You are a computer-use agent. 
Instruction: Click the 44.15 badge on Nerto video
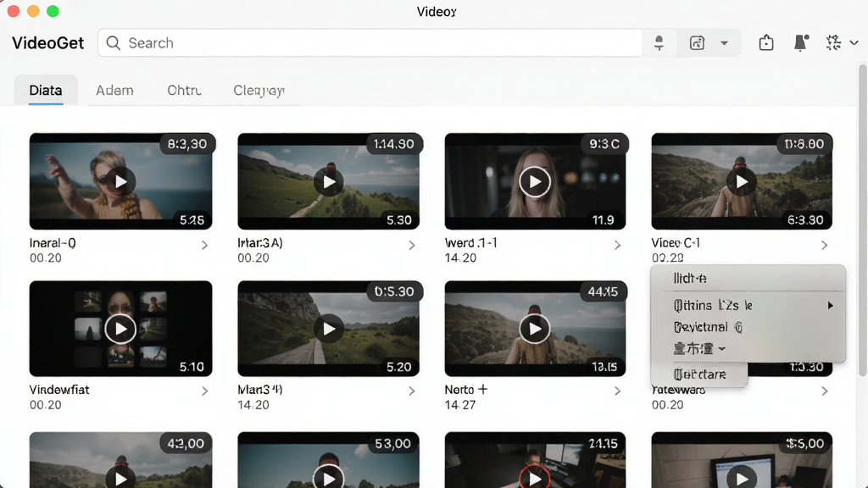pyautogui.click(x=603, y=291)
